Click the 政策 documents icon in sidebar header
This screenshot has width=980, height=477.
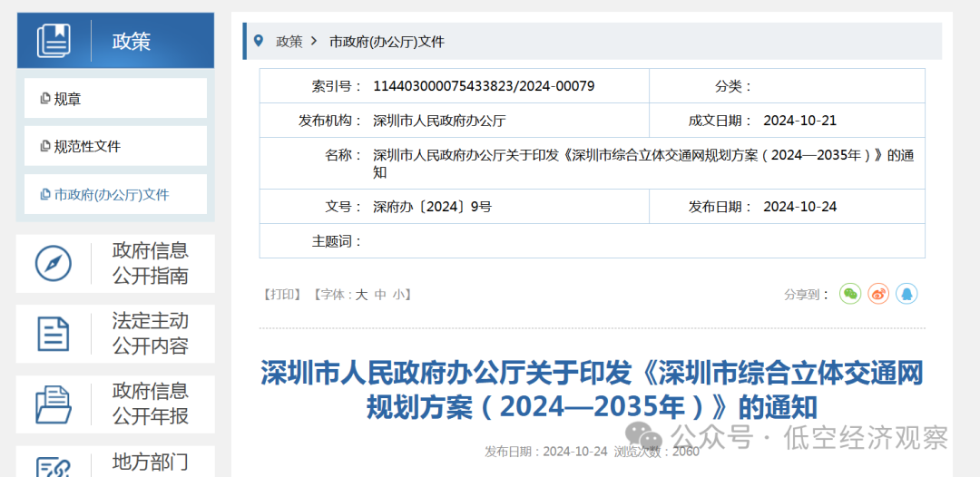[54, 41]
